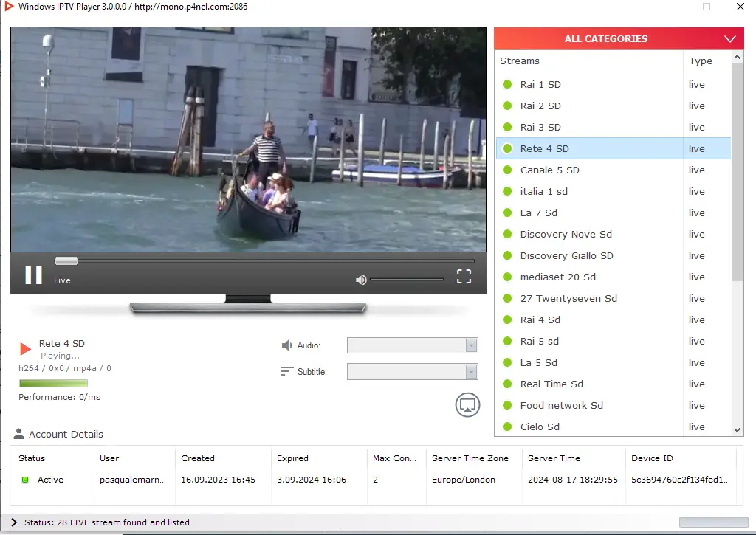Select Cielo Sd stream

[614, 427]
